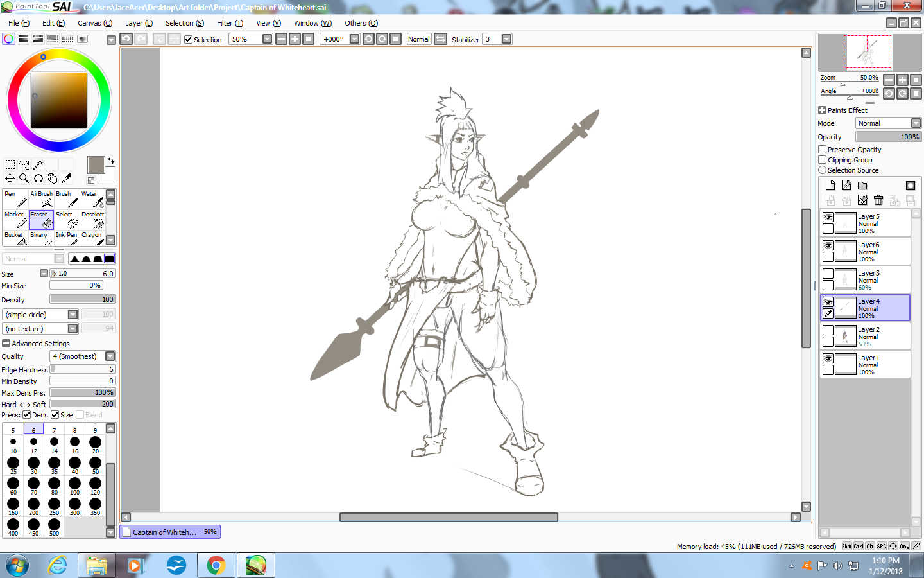Collapse the Advanced Settings section
This screenshot has width=924, height=578.
6,344
